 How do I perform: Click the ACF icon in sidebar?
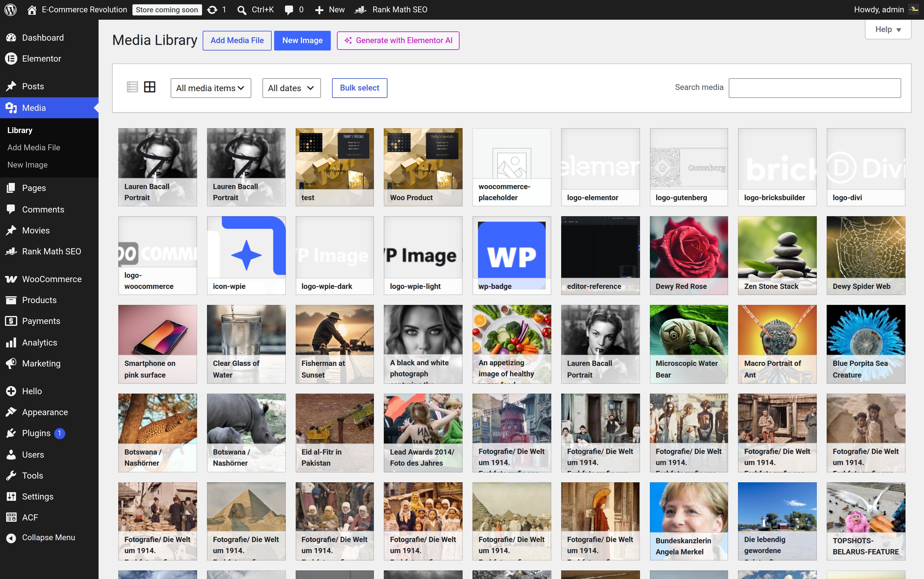11,517
